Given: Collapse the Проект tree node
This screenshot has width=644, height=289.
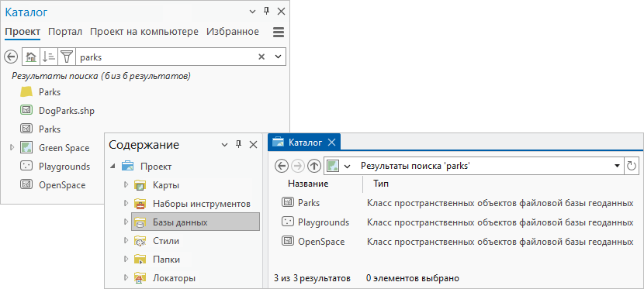Looking at the screenshot, I should [113, 167].
